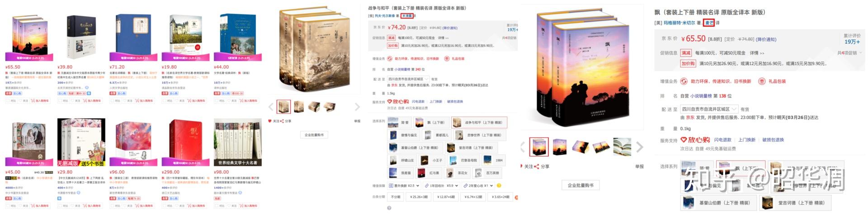Screen dimensions: 868x215
Task: Open translator link 麦芒 on 飘 page
Action: coord(709,23)
